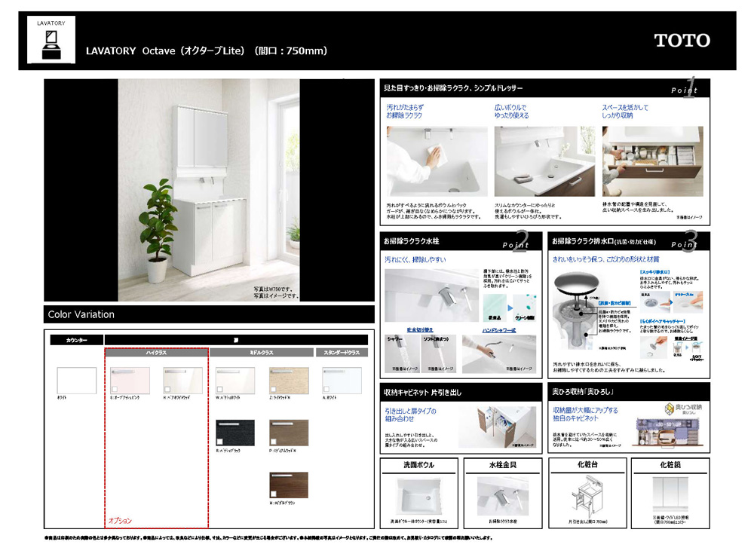Click the [らくポイヘアキャッチャー] label
Screen dimensions: 754x560
663,321
